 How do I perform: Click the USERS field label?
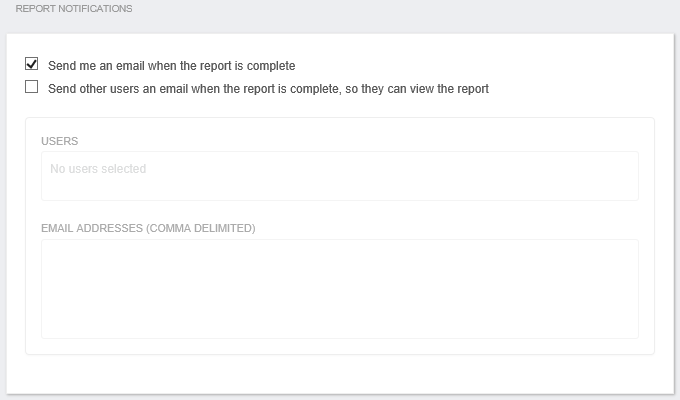tap(59, 141)
